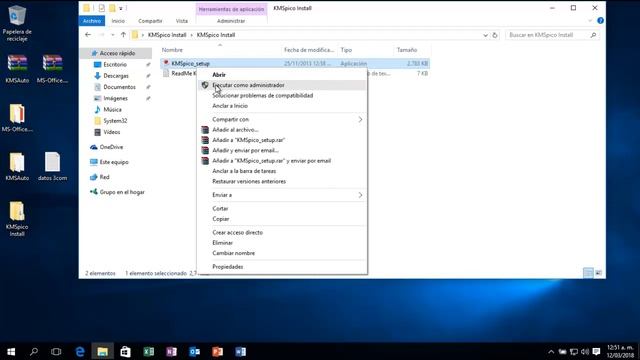This screenshot has height=360, width=640.
Task: Select the datos 3com file on desktop
Action: coord(52,167)
